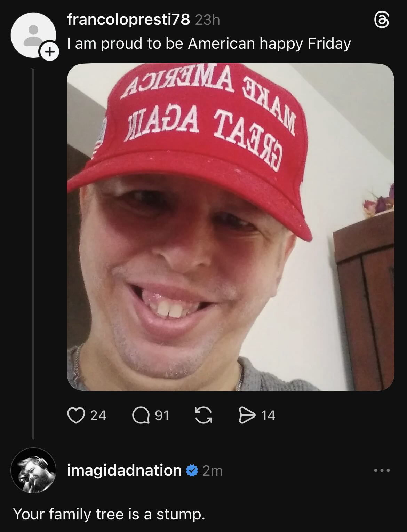The height and width of the screenshot is (532, 407).
Task: Click the 23h timestamp on the post
Action: [208, 20]
